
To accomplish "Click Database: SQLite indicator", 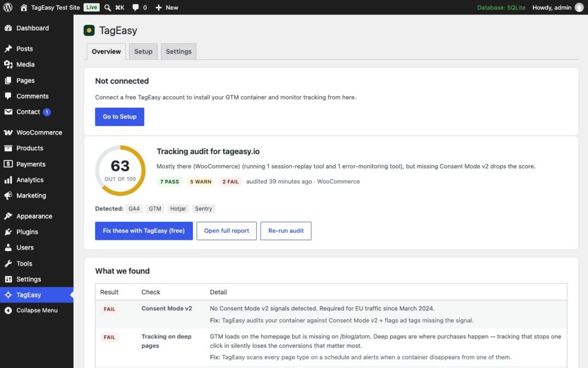I will (x=501, y=7).
